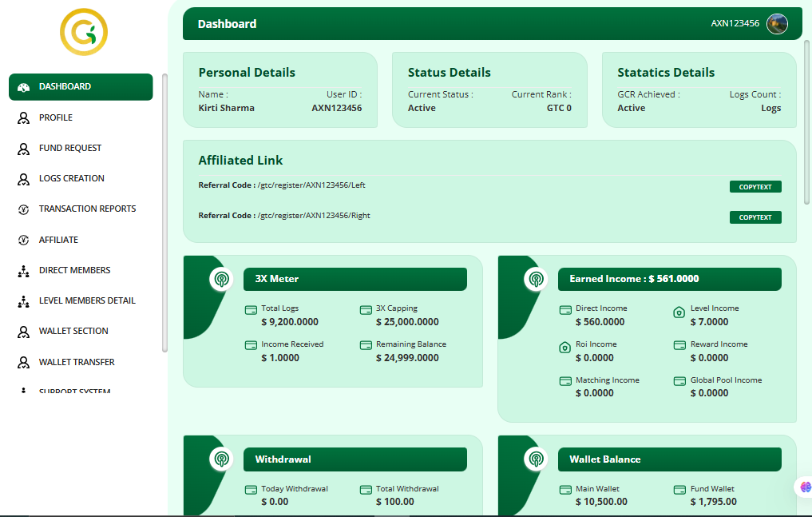Open Fund Request from sidebar

pyautogui.click(x=70, y=149)
